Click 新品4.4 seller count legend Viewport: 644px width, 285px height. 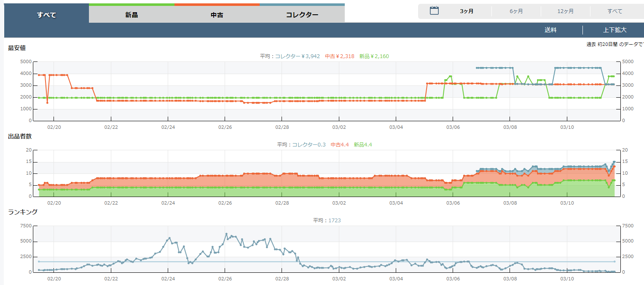(x=363, y=144)
